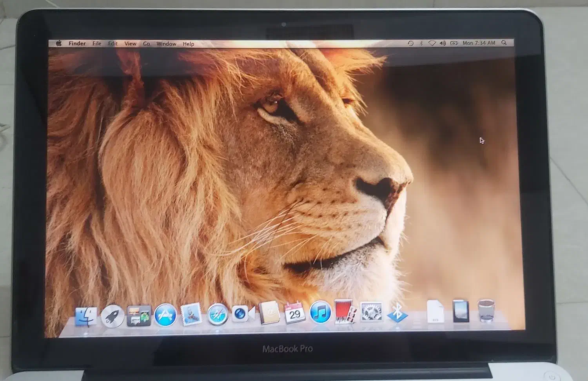Open the Apple menu
Viewport: 588px width, 381px height.
(59, 44)
